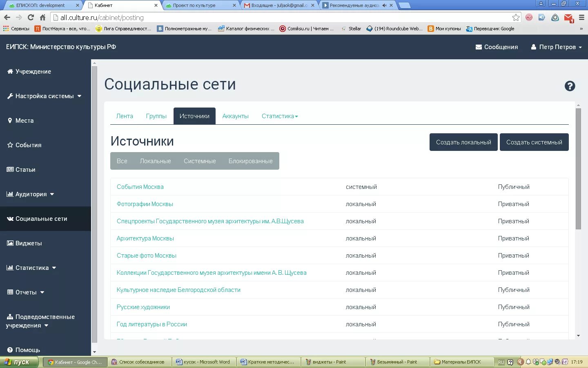Viewport: 588px width, 368px height.
Task: Click Создать системный button
Action: [x=534, y=142]
